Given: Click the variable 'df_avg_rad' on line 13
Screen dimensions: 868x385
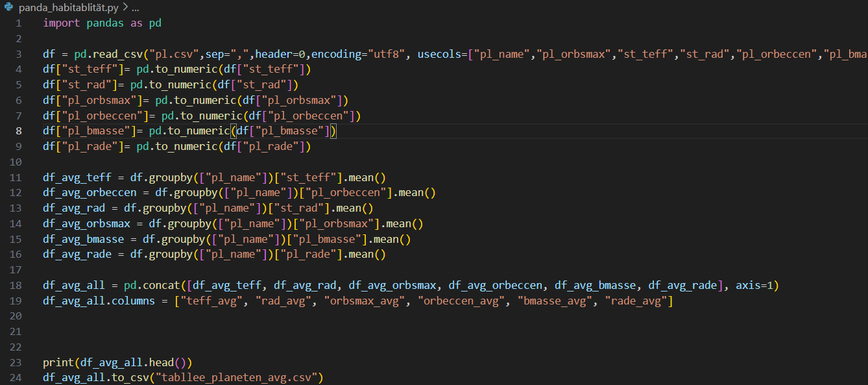Looking at the screenshot, I should pyautogui.click(x=74, y=208).
